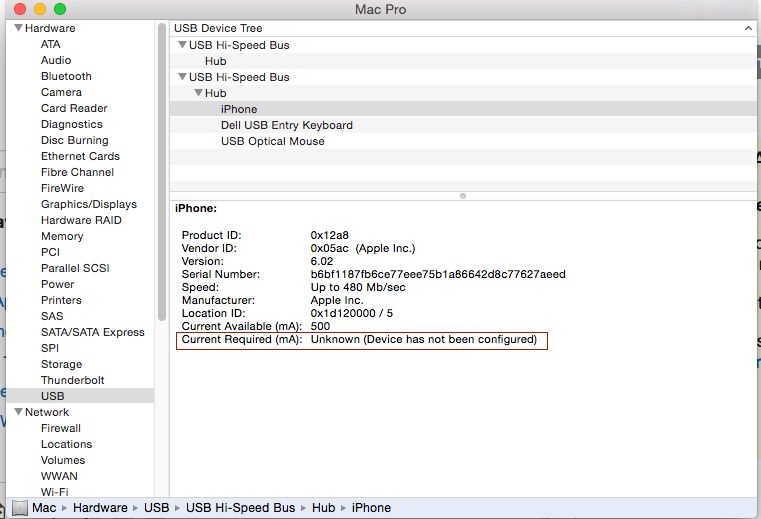The width and height of the screenshot is (761, 519).
Task: Select the Hardware category header
Action: click(x=50, y=28)
